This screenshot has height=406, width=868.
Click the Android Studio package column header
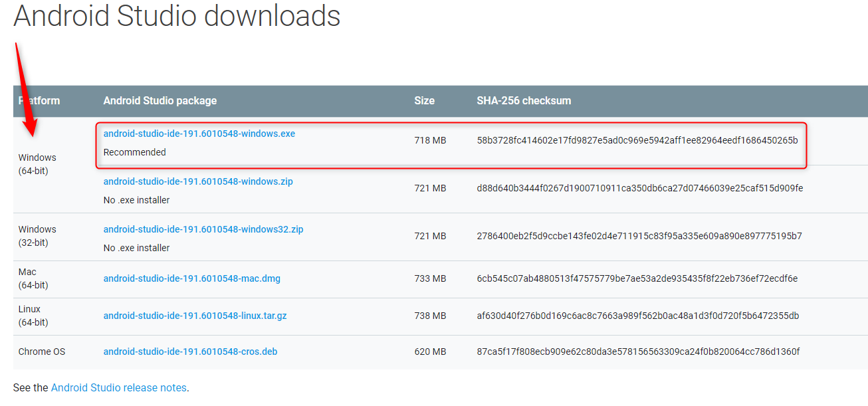click(160, 101)
